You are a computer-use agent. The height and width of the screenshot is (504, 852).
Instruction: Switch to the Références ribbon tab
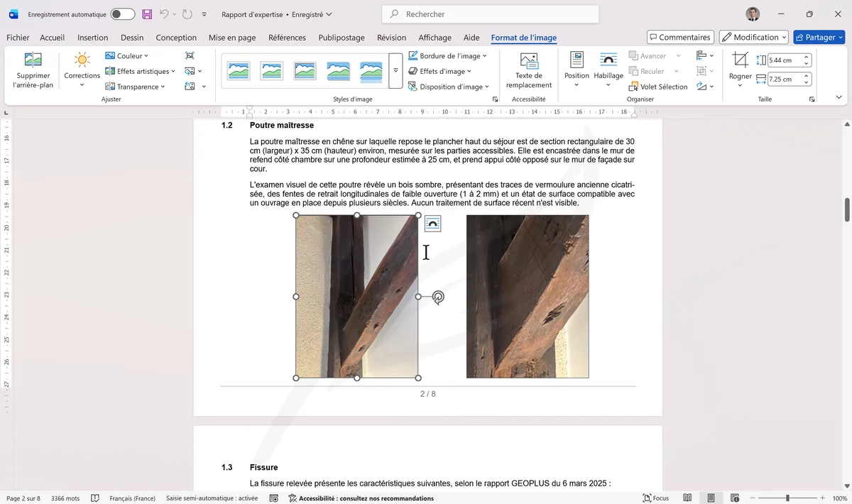click(x=287, y=38)
